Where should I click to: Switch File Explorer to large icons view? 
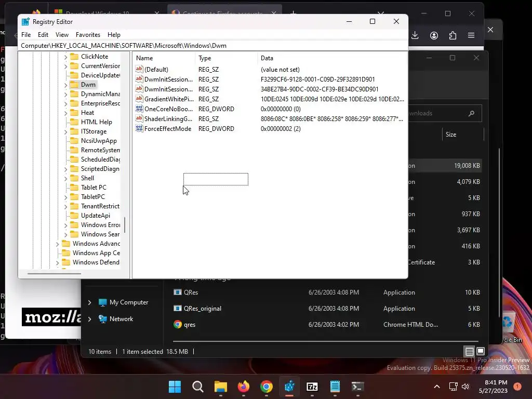point(481,351)
